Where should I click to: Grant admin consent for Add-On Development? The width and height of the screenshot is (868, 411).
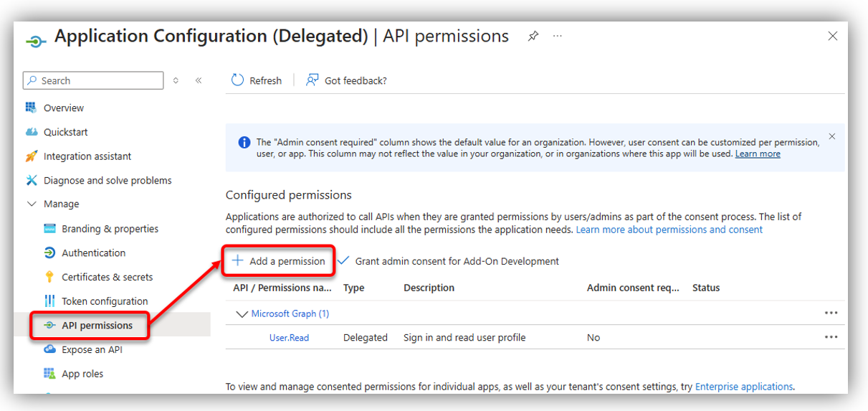[448, 261]
